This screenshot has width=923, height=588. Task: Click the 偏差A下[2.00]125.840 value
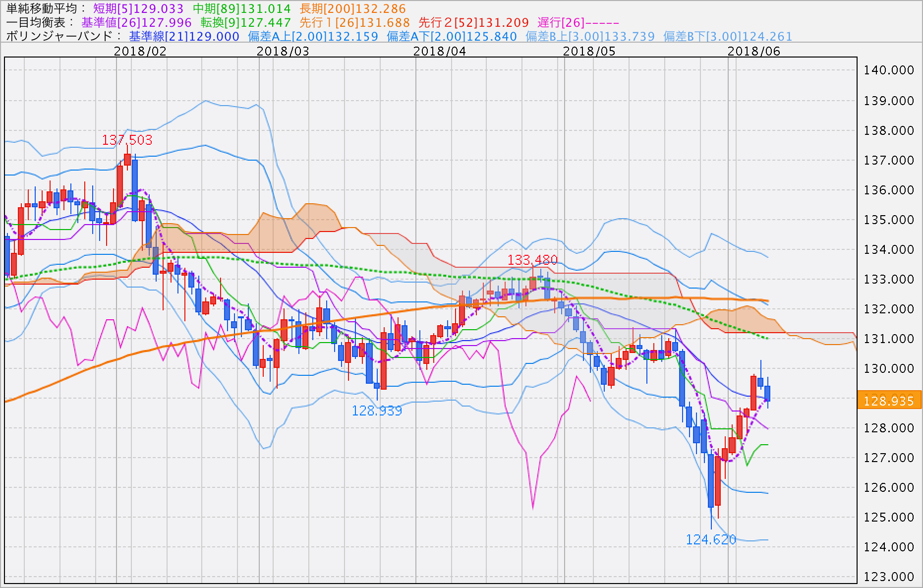[x=452, y=36]
